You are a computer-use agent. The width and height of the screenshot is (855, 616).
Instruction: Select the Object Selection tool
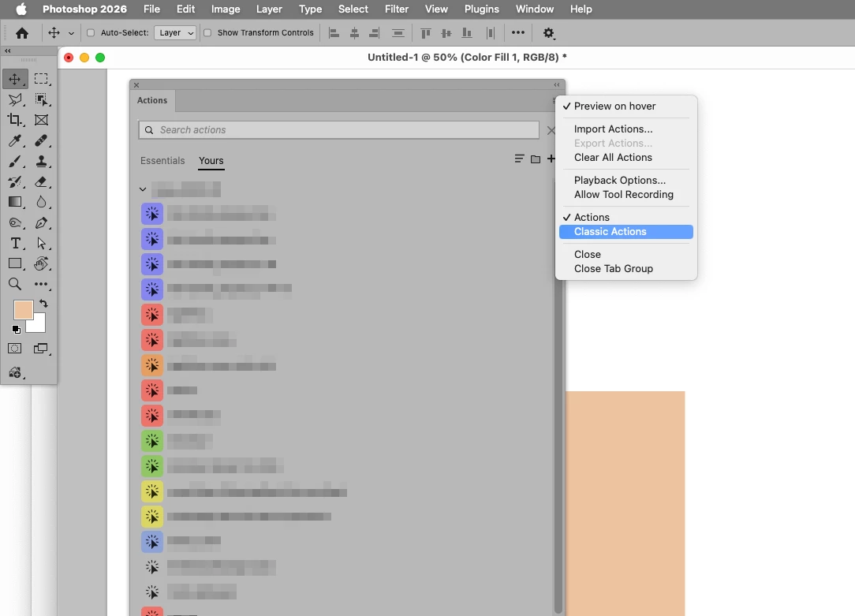point(42,99)
